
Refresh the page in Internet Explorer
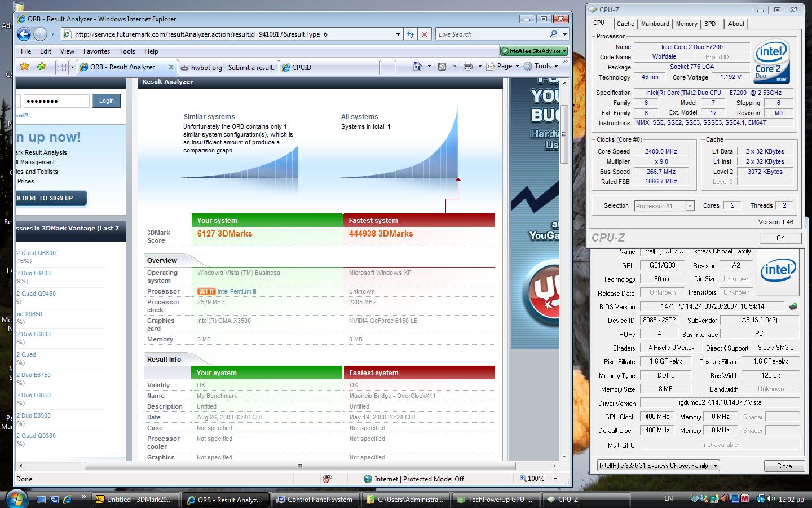click(411, 34)
